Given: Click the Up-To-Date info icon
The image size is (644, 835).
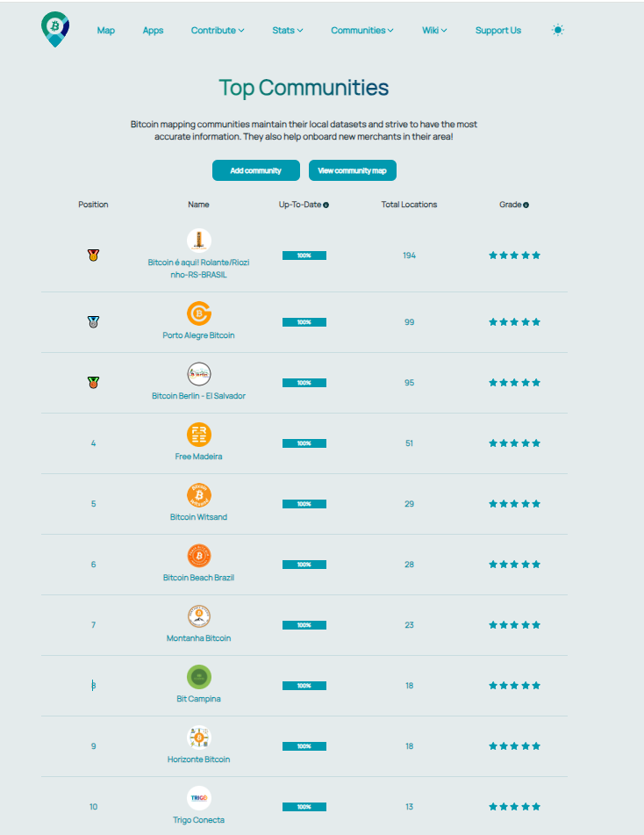Looking at the screenshot, I should (326, 205).
